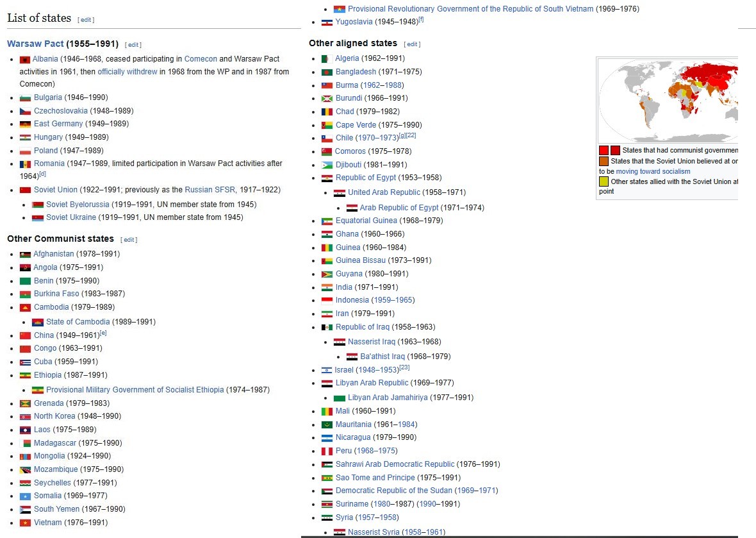Click the India flag icon
The image size is (756, 538).
pyautogui.click(x=327, y=287)
